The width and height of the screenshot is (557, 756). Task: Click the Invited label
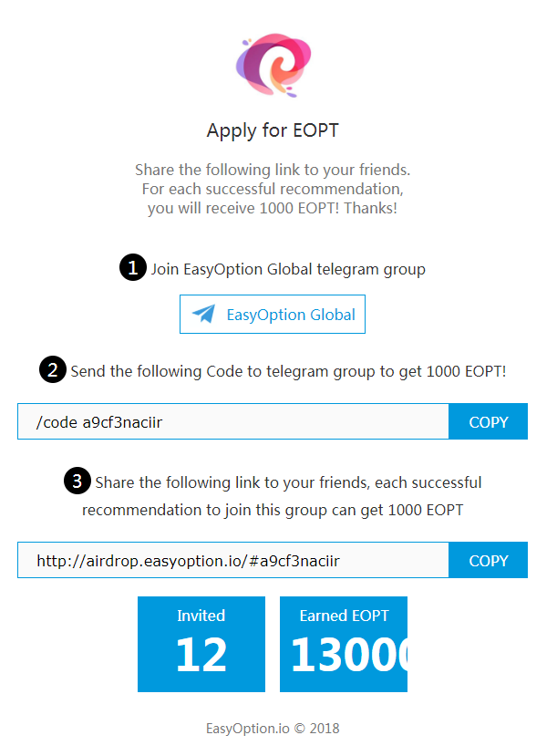201,616
